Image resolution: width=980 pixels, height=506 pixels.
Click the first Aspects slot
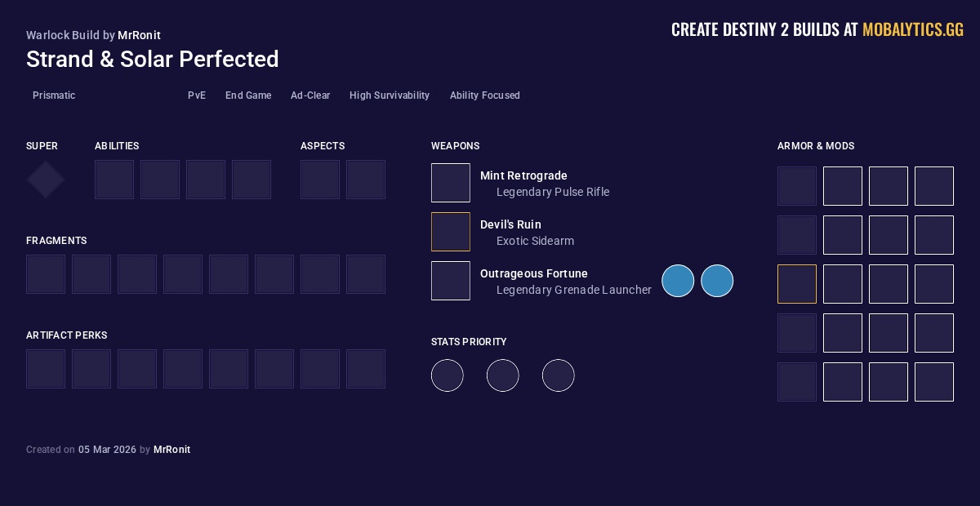coord(320,180)
